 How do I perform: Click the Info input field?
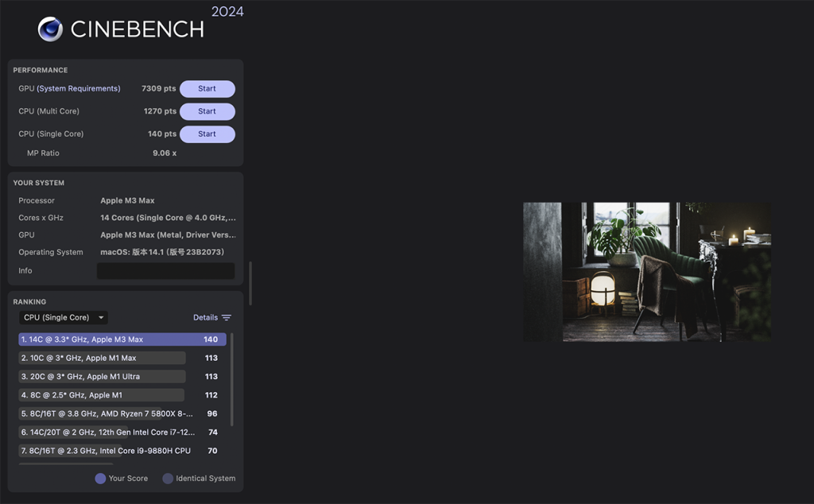165,271
